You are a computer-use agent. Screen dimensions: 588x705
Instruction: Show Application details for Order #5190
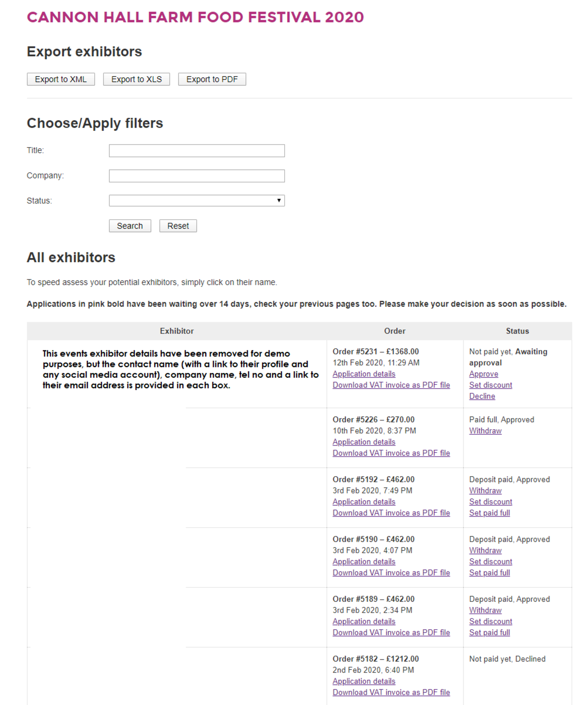[x=364, y=561]
